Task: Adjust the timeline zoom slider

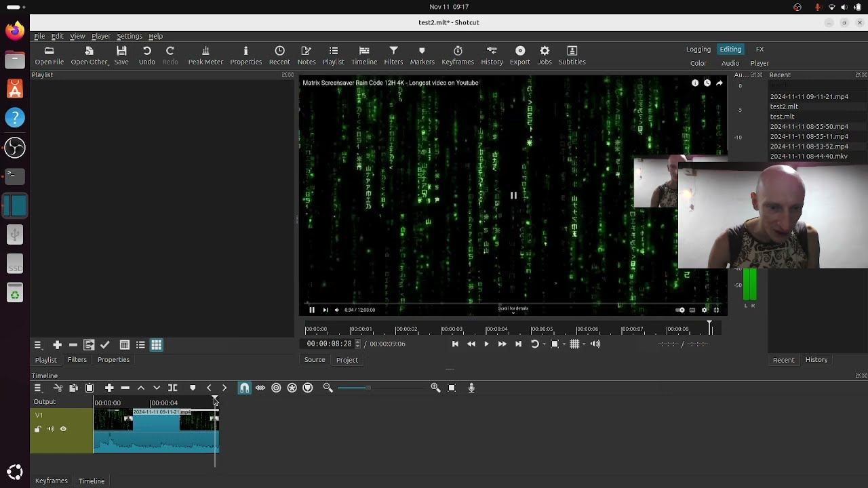Action: [x=368, y=388]
